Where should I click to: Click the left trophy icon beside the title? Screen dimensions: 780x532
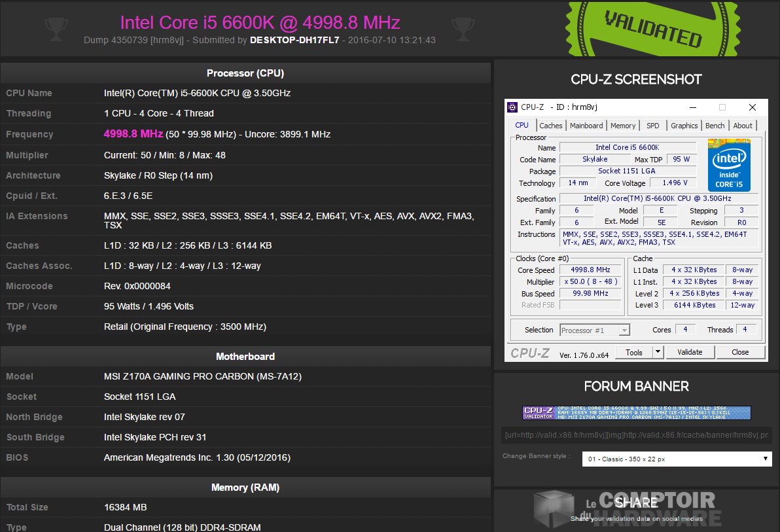pyautogui.click(x=56, y=29)
